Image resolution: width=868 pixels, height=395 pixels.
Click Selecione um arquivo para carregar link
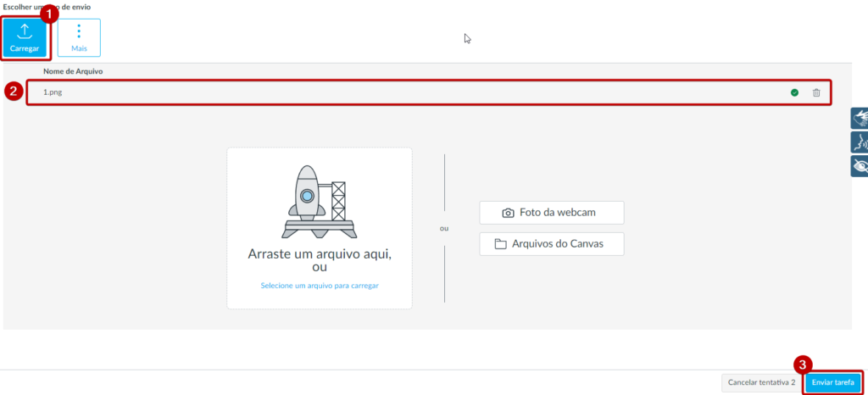320,286
